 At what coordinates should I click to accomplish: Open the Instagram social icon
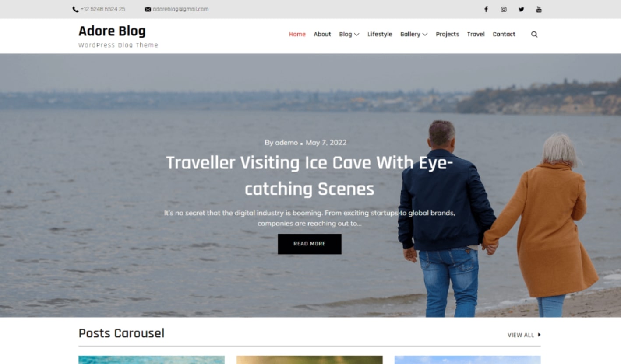[504, 9]
